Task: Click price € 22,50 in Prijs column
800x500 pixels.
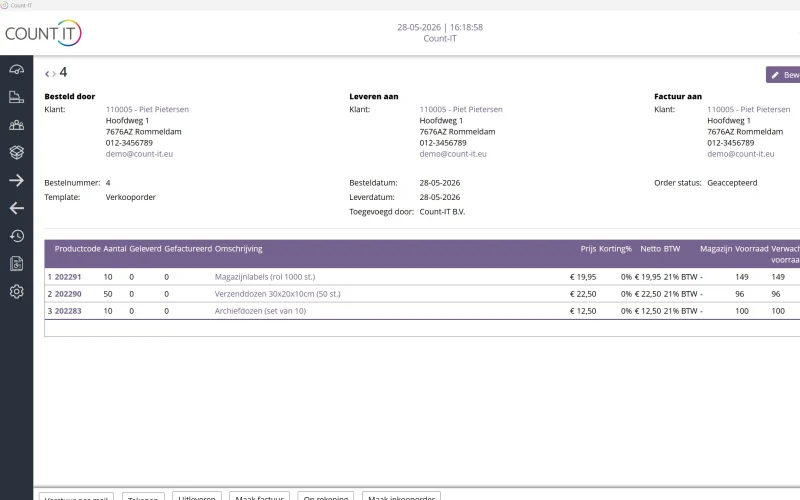Action: (583, 294)
